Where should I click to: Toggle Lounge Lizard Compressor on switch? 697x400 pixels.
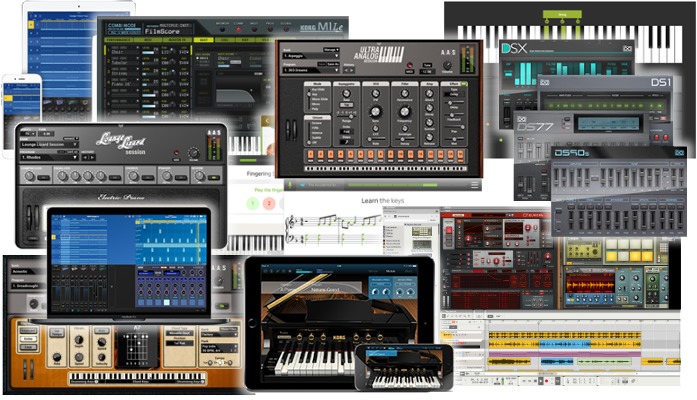click(44, 178)
